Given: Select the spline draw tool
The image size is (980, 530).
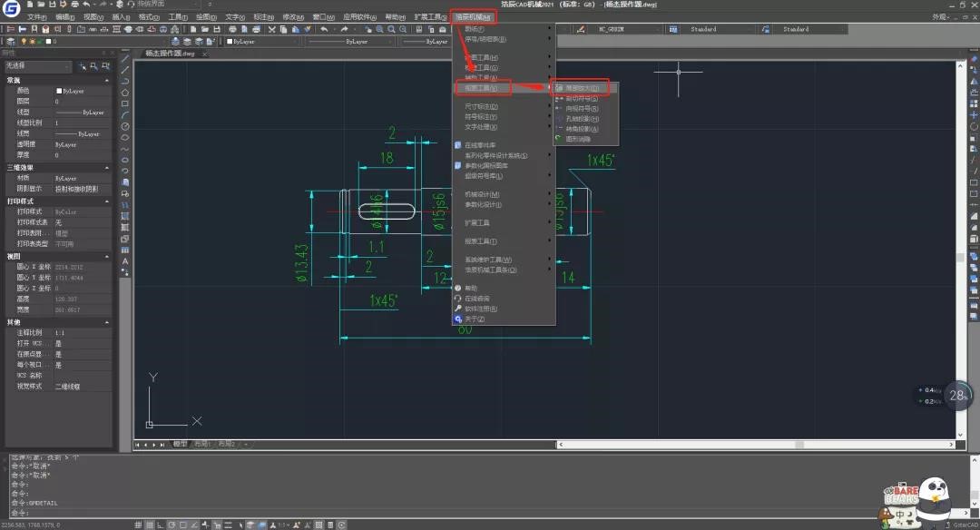Looking at the screenshot, I should (125, 149).
